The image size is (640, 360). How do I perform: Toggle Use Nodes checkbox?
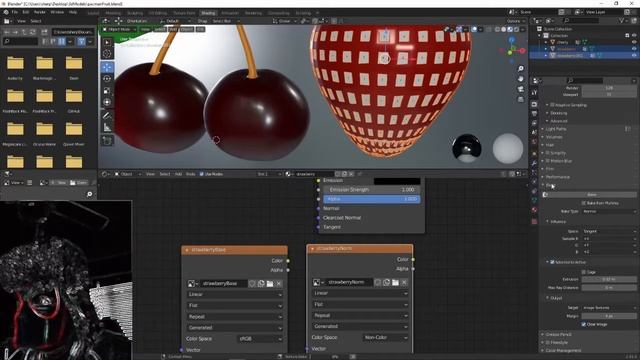point(202,174)
